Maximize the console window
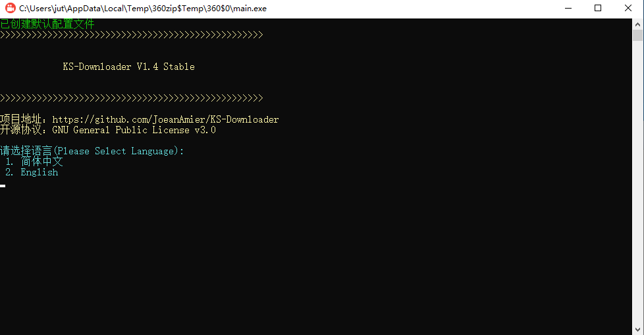Viewport: 644px width, 335px height. (x=598, y=8)
